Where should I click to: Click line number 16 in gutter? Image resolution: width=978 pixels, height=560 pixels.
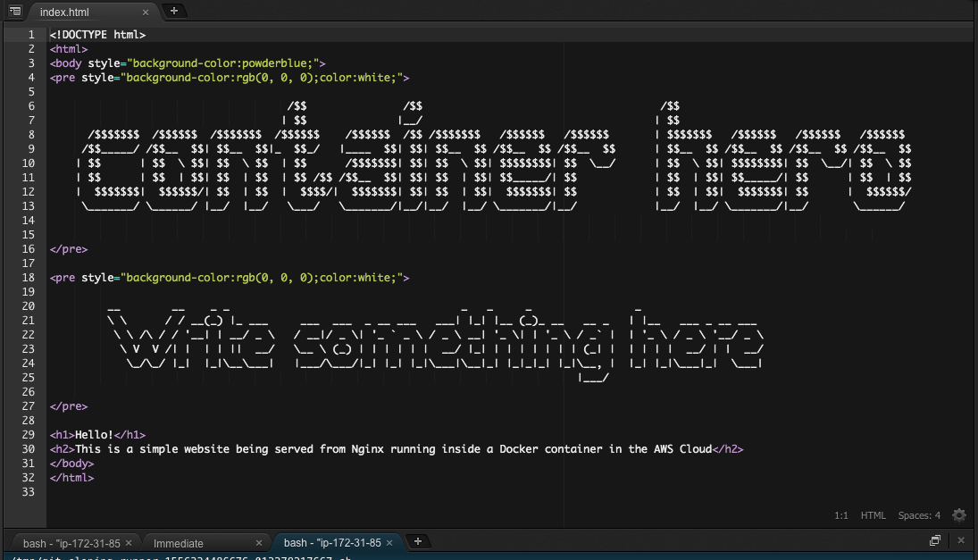[28, 249]
